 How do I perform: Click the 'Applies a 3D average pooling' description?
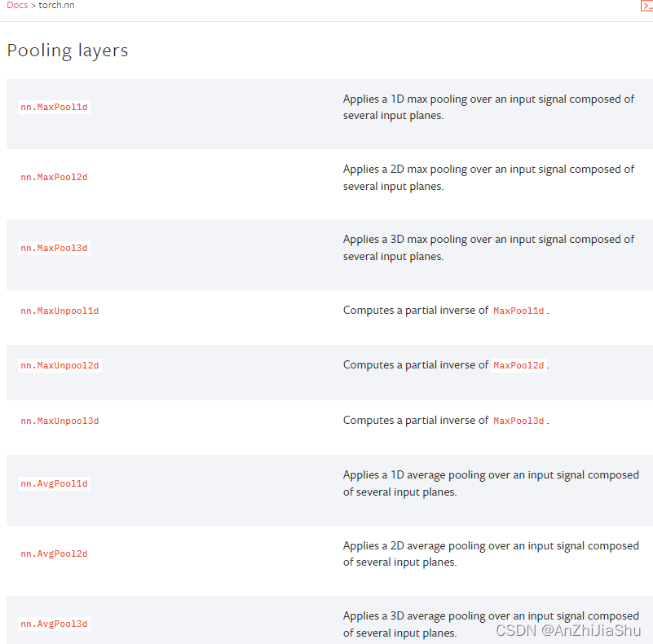(x=491, y=624)
